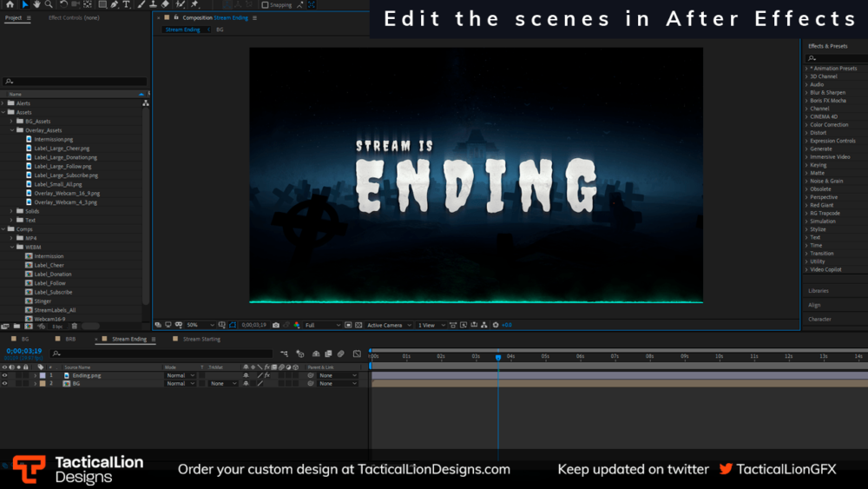The height and width of the screenshot is (489, 868).
Task: Hide the BG layer with eye toggle
Action: (4, 383)
